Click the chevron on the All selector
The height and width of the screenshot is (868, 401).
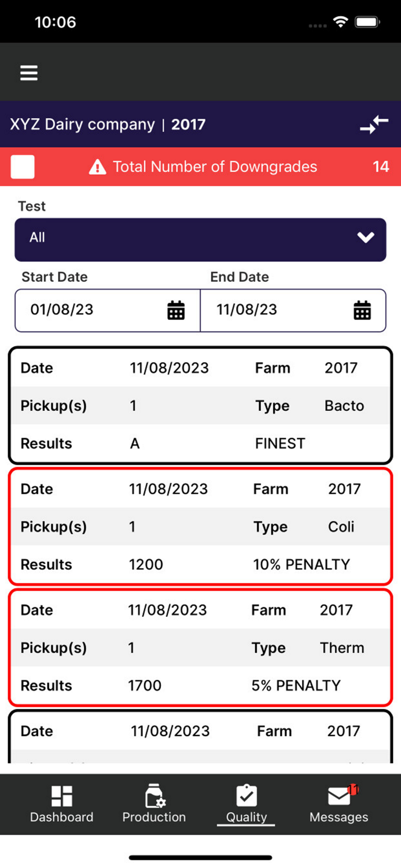click(x=365, y=238)
